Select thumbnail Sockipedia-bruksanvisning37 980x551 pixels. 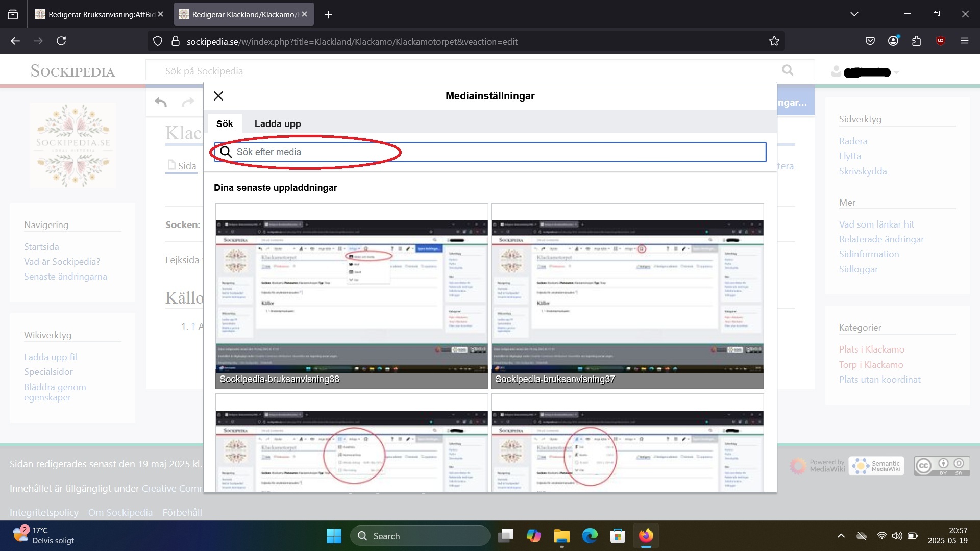[x=627, y=296]
